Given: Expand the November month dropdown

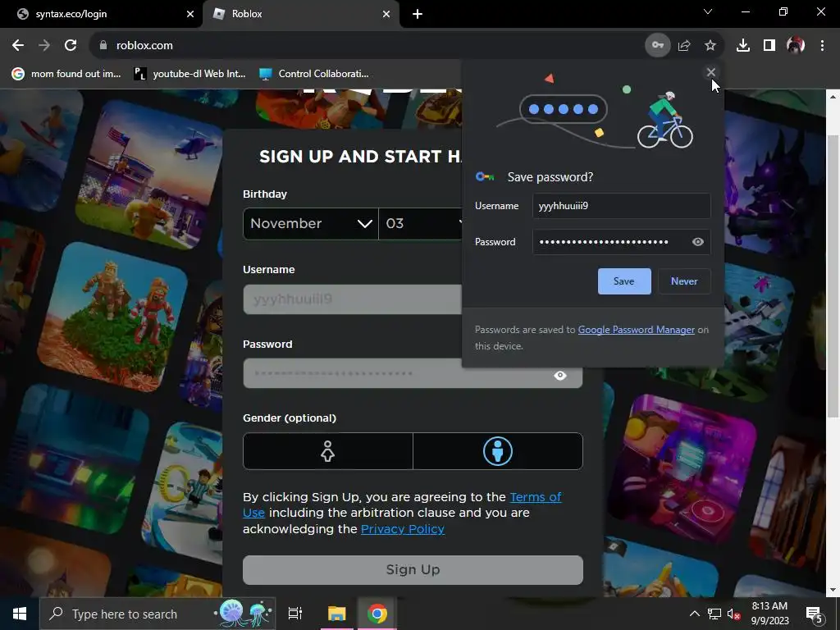Looking at the screenshot, I should tap(311, 223).
